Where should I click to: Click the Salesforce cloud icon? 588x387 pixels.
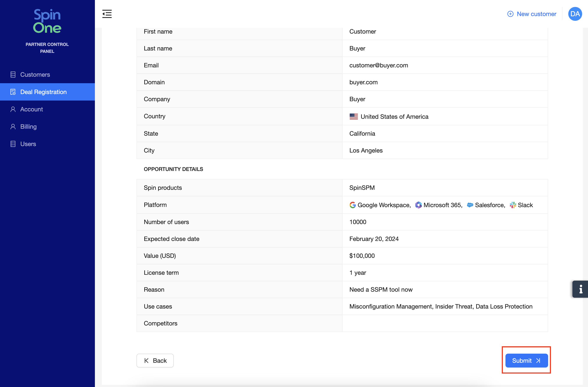pyautogui.click(x=470, y=205)
